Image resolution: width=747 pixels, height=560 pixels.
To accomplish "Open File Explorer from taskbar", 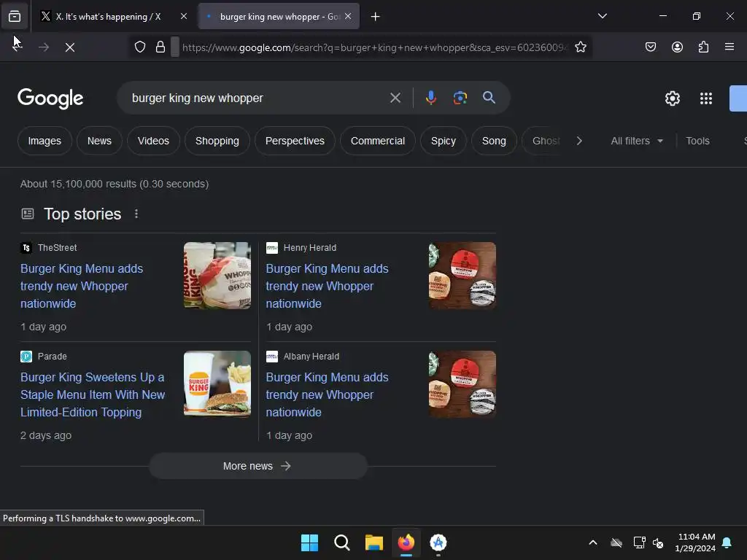I will (374, 542).
